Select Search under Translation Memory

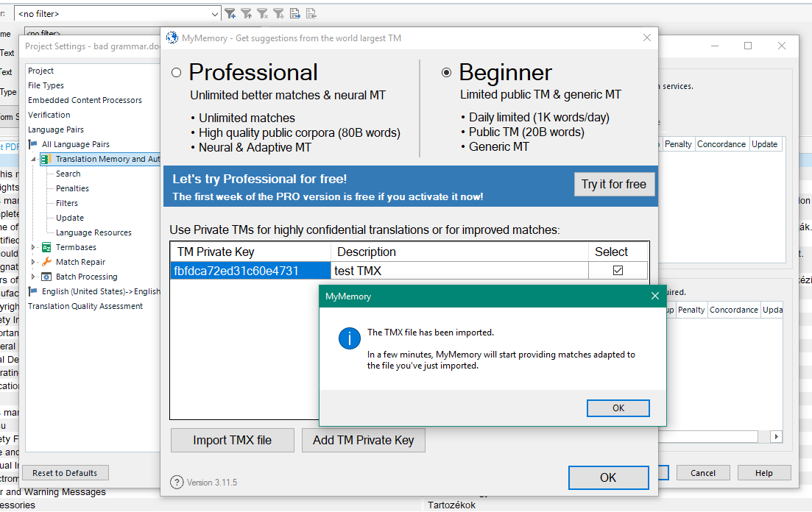[x=68, y=174]
